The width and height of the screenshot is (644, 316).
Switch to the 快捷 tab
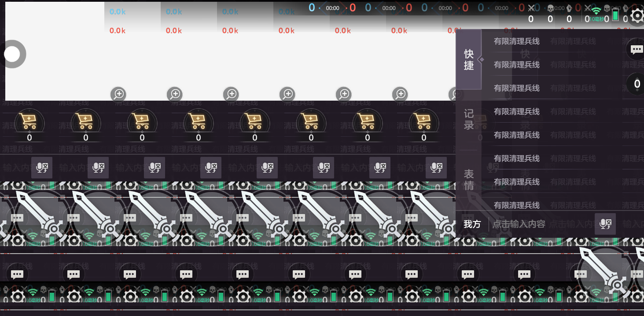pos(469,60)
